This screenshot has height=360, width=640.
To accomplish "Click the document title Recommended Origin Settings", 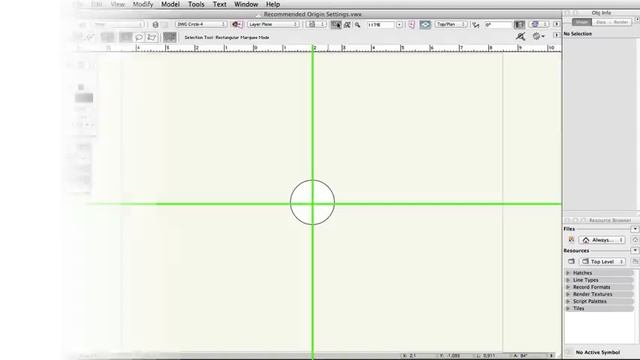I will (312, 14).
